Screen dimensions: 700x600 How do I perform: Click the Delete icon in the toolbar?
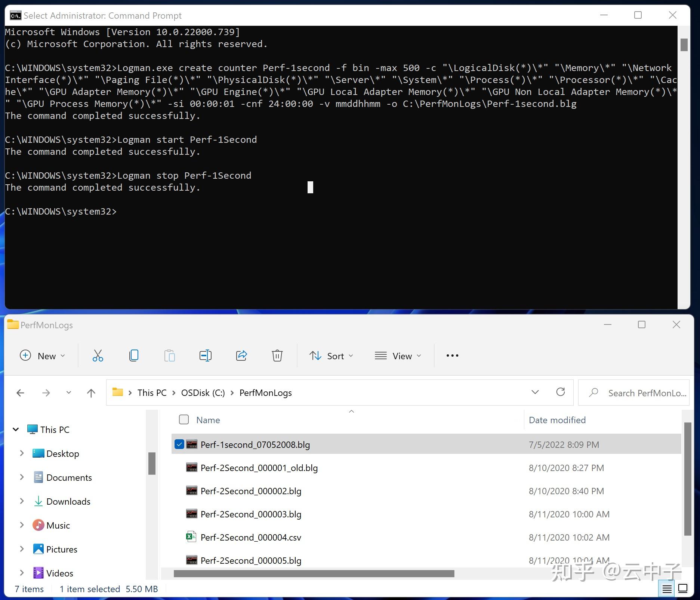pyautogui.click(x=277, y=356)
